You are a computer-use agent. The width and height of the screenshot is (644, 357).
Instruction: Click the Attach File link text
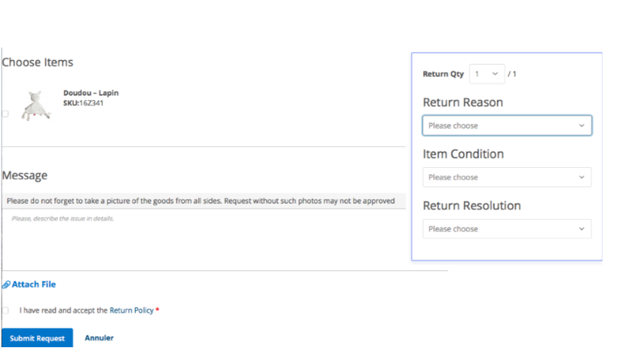click(x=34, y=285)
